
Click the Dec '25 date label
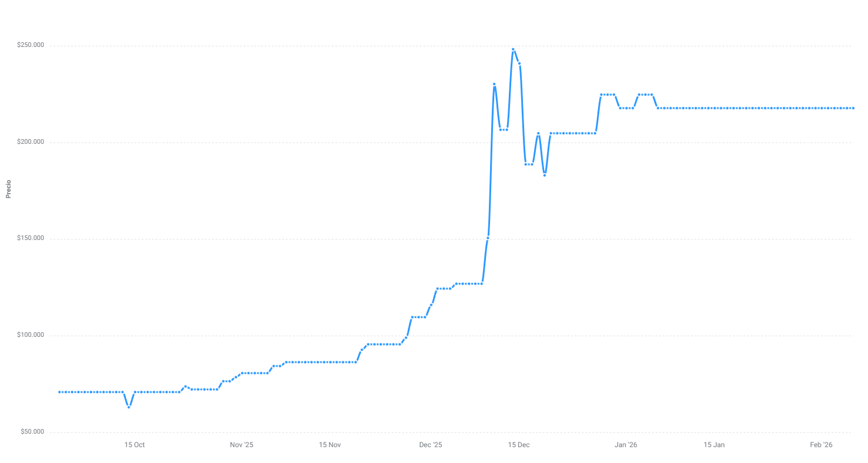click(430, 445)
